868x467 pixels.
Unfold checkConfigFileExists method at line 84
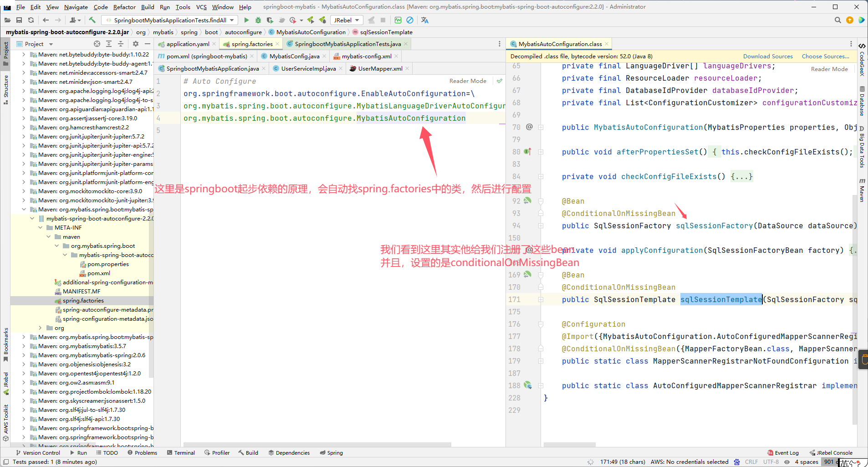541,176
